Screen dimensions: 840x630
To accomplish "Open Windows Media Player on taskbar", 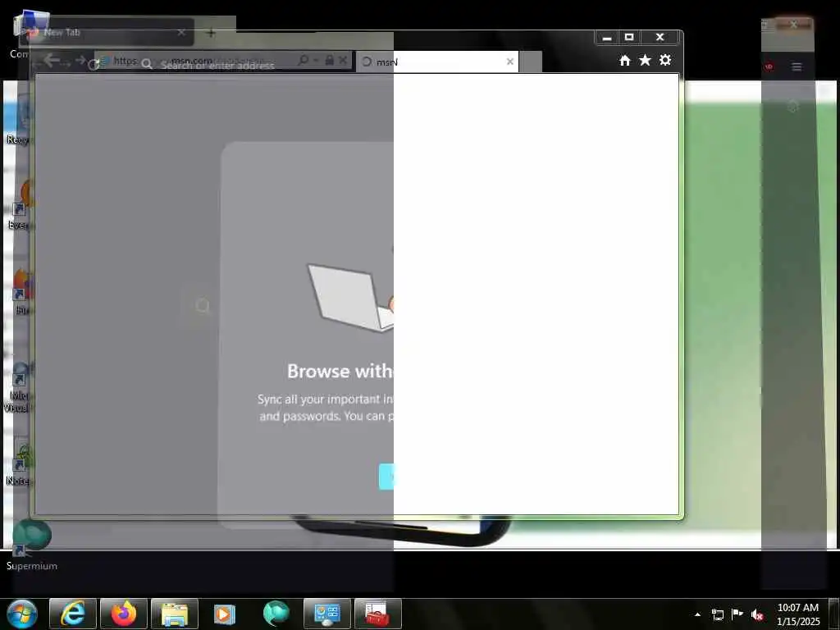I will (225, 614).
